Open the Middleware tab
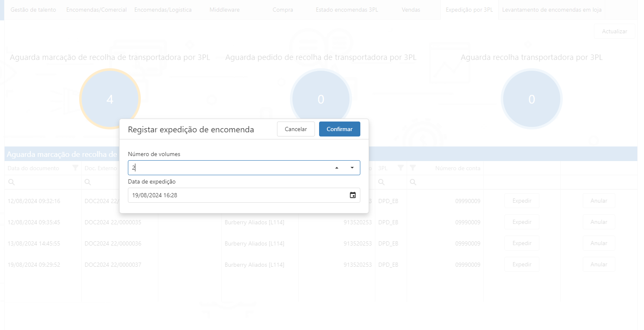Screen dimensions: 644x330 (x=225, y=10)
